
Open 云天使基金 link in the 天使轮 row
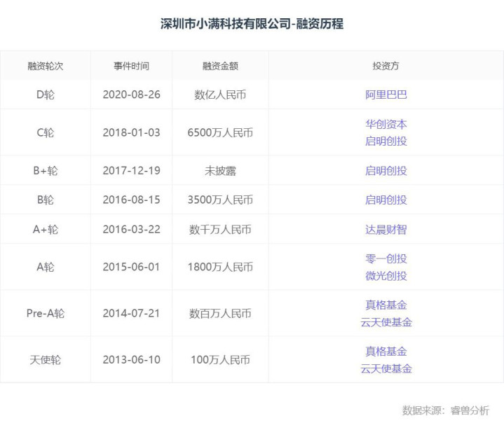point(386,368)
